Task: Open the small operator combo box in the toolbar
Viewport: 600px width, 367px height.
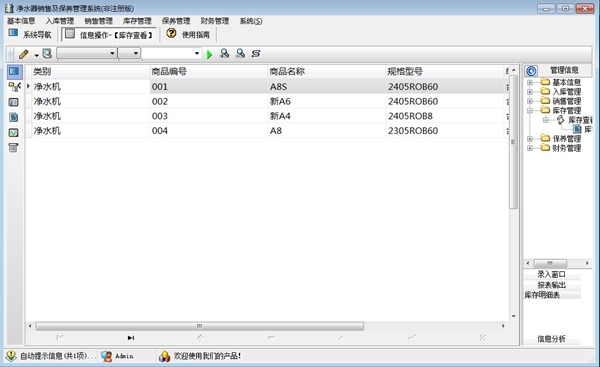Action: pyautogui.click(x=129, y=53)
